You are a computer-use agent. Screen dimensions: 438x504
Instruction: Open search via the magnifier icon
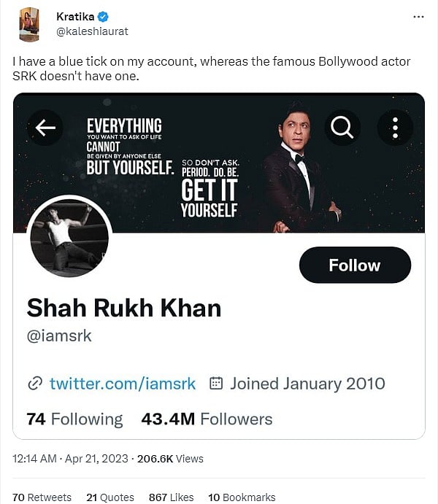click(341, 128)
